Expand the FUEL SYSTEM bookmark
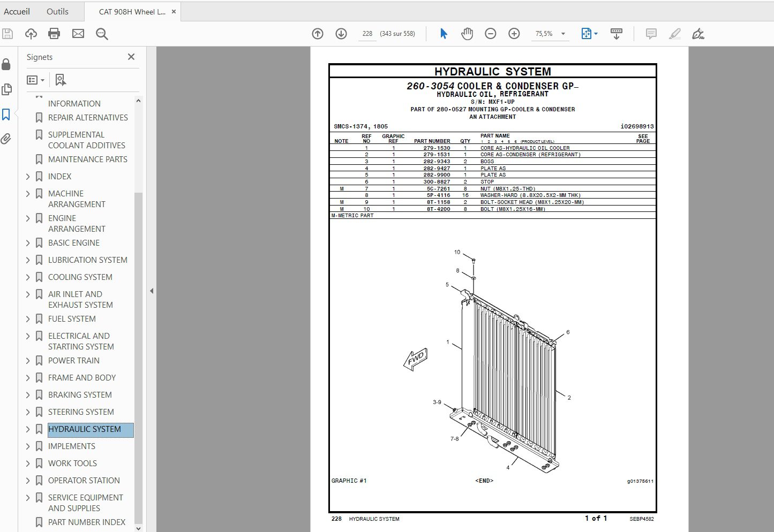Viewport: 774px width, 532px height. point(28,319)
